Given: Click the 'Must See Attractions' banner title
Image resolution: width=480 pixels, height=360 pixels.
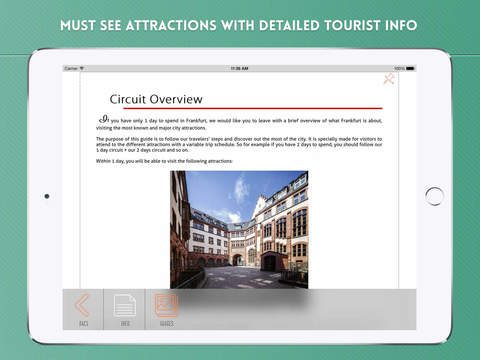Looking at the screenshot, I should coord(239,25).
